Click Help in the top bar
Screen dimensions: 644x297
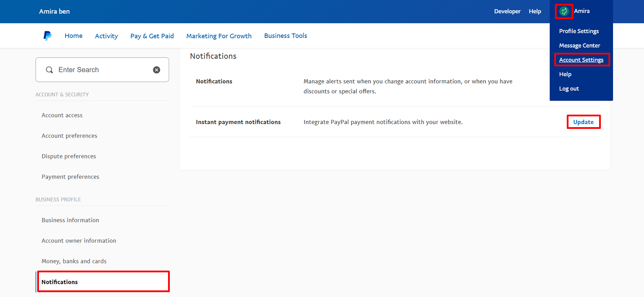pyautogui.click(x=535, y=11)
